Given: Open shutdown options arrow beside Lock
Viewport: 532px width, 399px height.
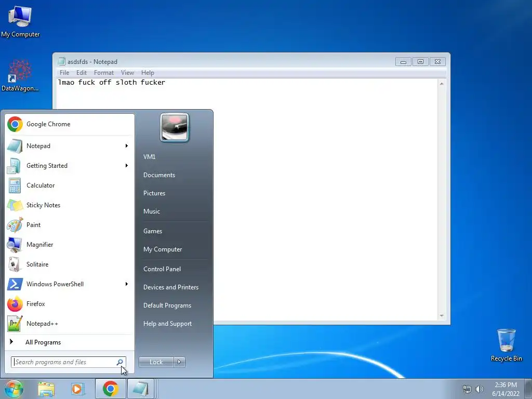Looking at the screenshot, I should click(x=179, y=362).
